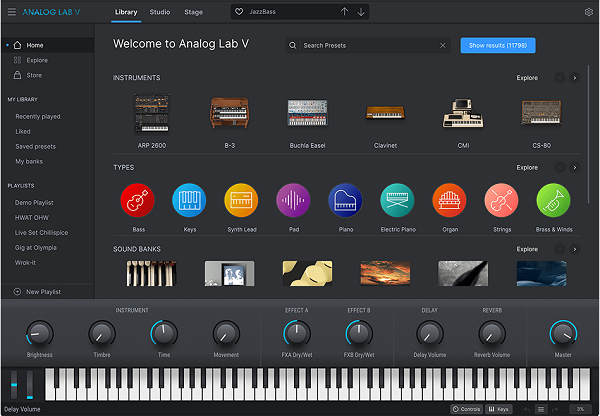600x416 pixels.
Task: Open Recently played list
Action: [38, 116]
